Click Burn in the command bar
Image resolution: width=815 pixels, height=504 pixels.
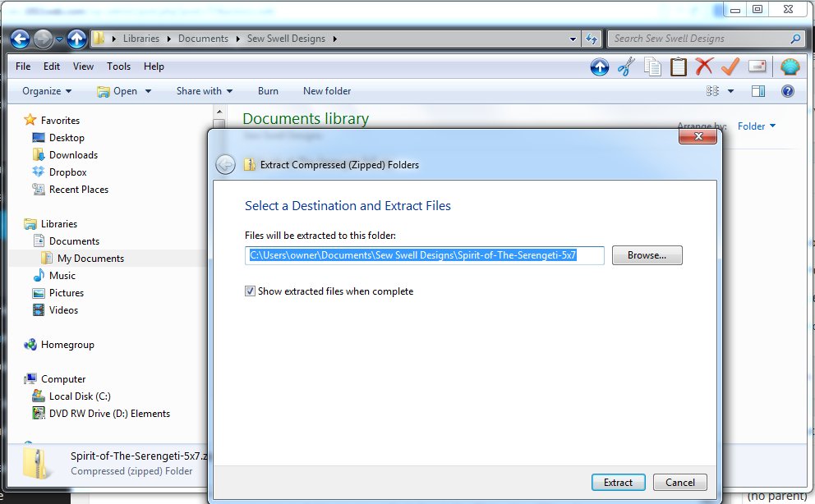pyautogui.click(x=268, y=91)
